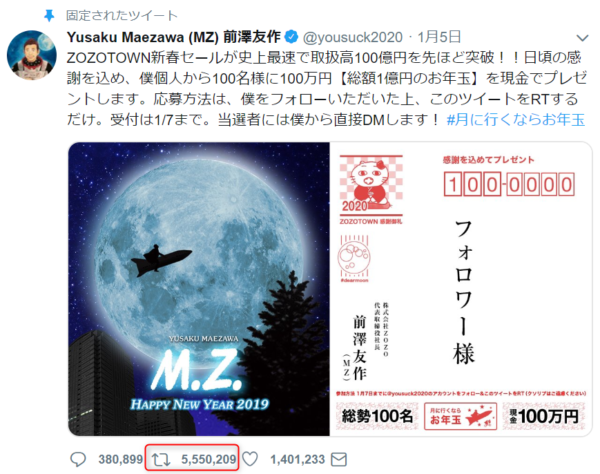Open the moon rocket image

(x=199, y=289)
